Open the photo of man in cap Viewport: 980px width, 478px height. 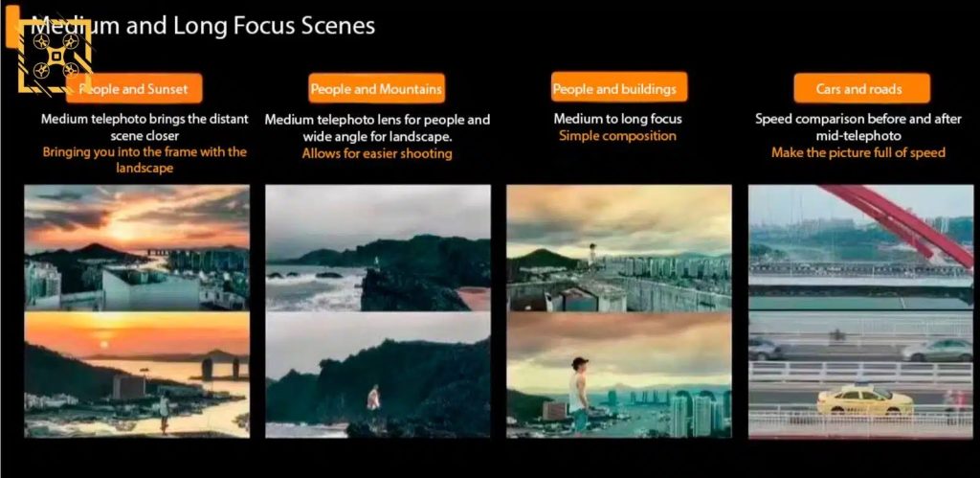point(619,375)
